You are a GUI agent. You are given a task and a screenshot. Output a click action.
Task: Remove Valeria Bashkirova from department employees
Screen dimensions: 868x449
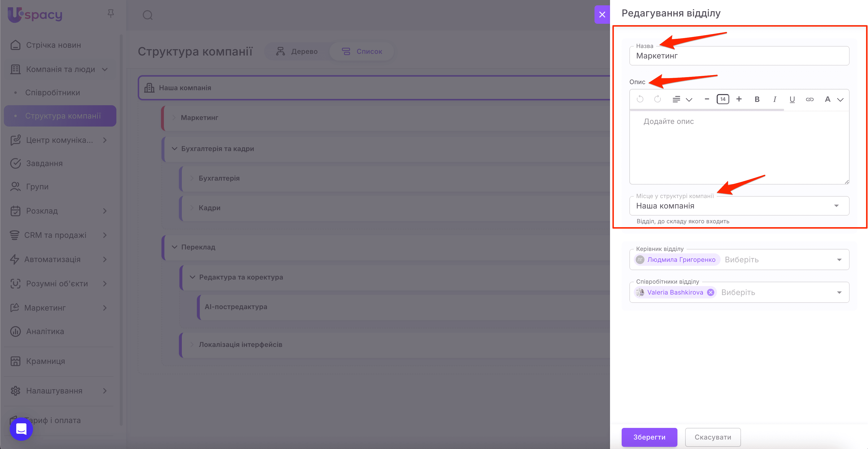pyautogui.click(x=710, y=292)
